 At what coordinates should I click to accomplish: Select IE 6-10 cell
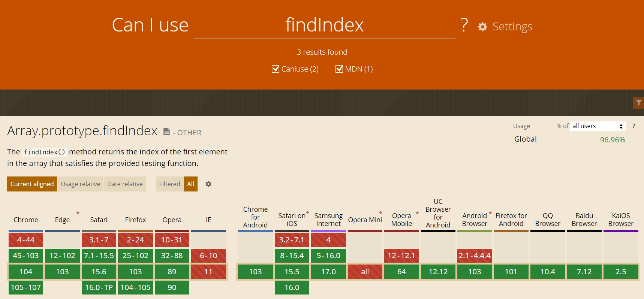coord(208,256)
